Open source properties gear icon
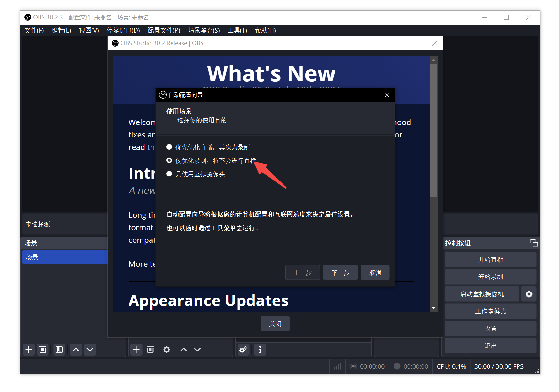The width and height of the screenshot is (559, 392). [x=167, y=350]
